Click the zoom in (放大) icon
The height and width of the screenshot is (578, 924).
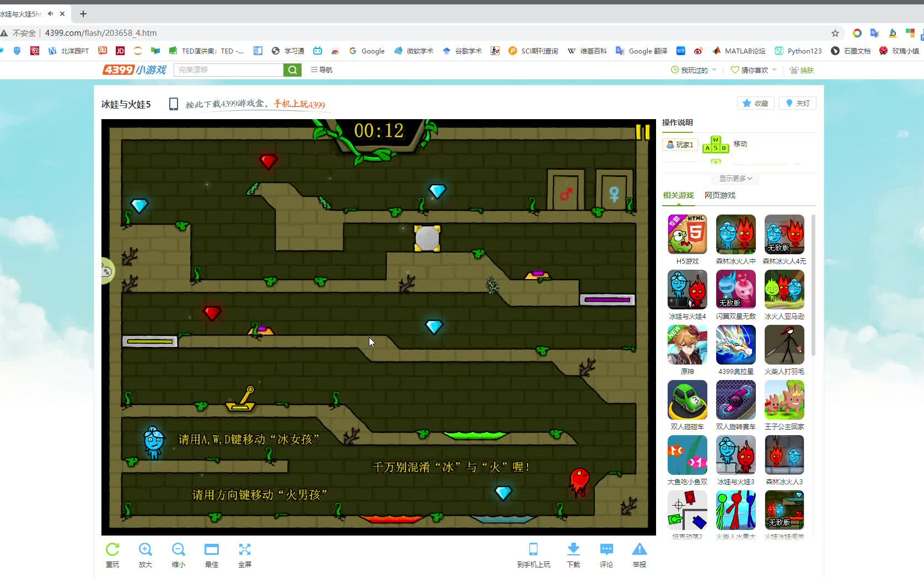pos(146,549)
